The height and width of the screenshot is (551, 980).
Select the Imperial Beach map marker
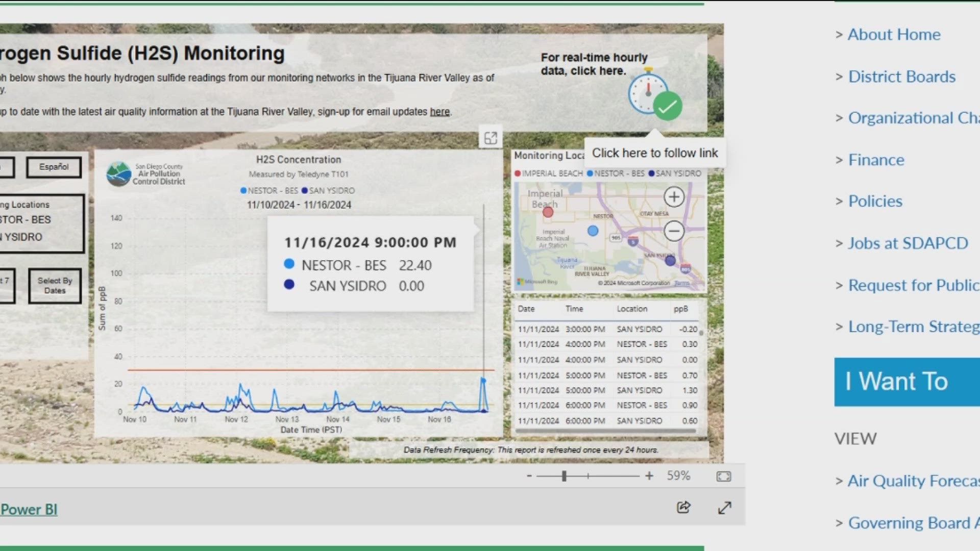tap(548, 212)
